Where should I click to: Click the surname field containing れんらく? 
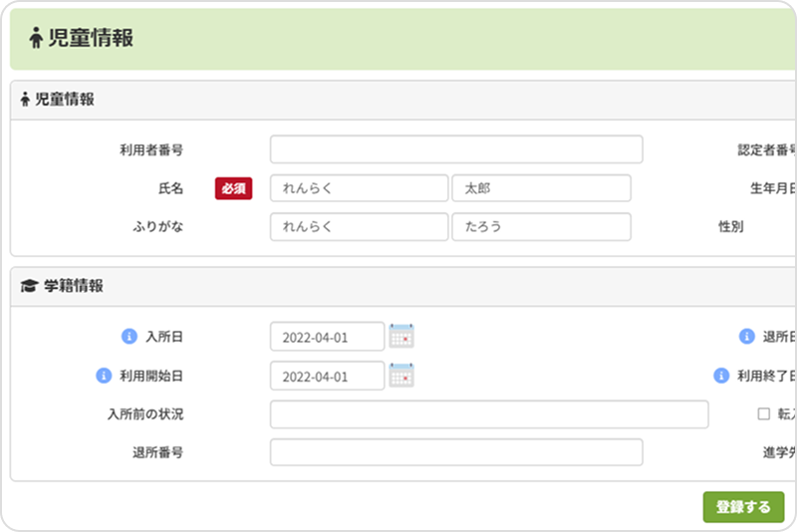click(359, 188)
